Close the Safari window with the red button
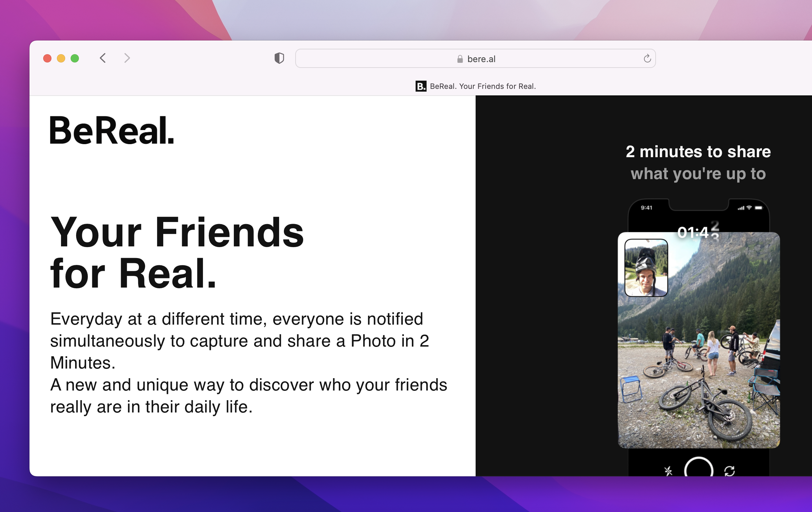 47,58
